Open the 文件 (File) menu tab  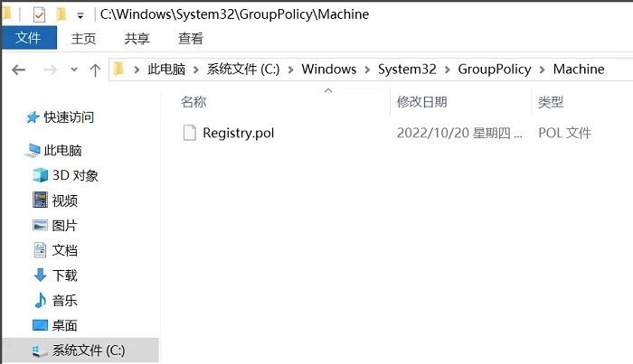coord(28,38)
